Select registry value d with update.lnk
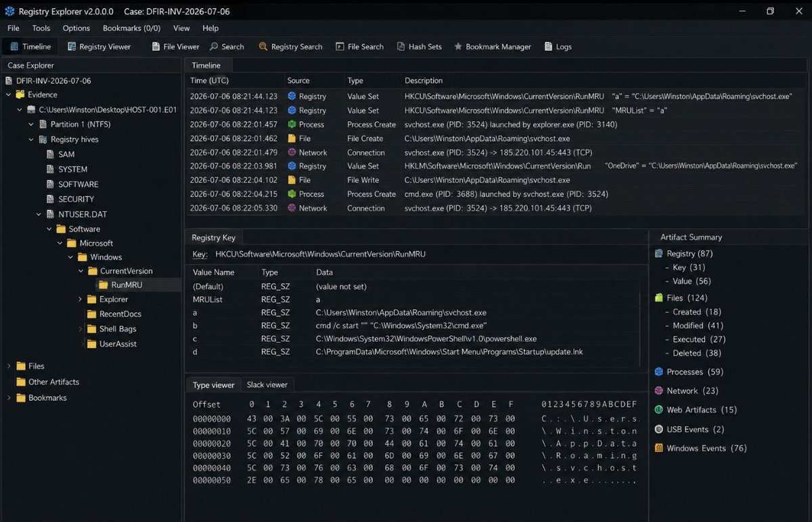This screenshot has height=522, width=812. click(414, 352)
